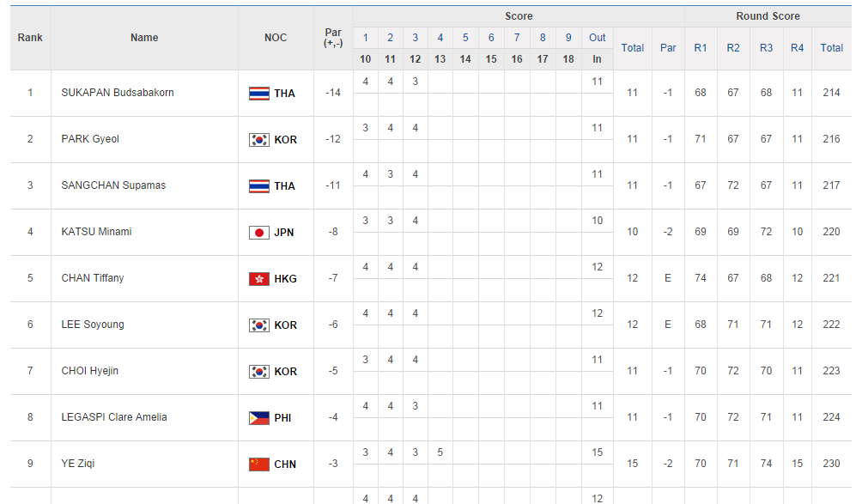862x504 pixels.
Task: Click Korea flag in CHOI Hyejin row
Action: coord(258,372)
